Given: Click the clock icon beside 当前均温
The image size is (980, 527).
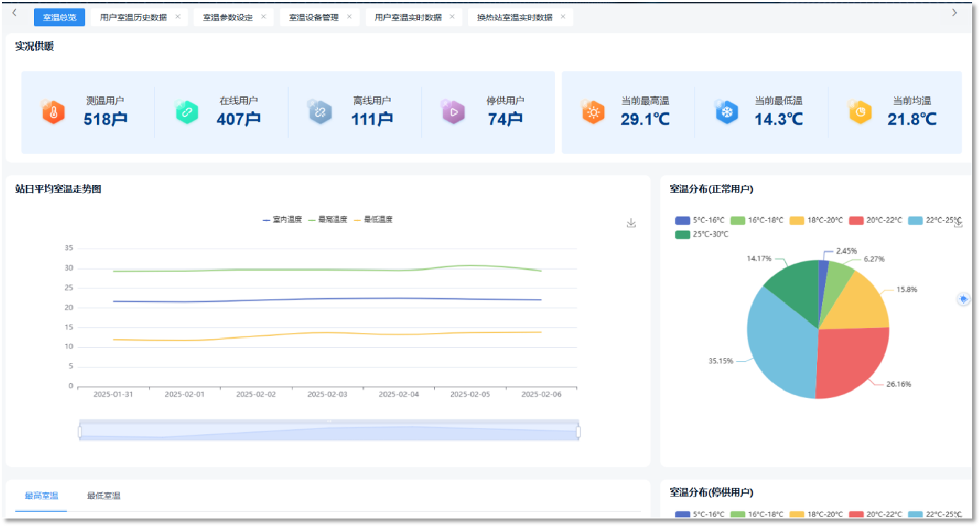Looking at the screenshot, I should point(860,112).
